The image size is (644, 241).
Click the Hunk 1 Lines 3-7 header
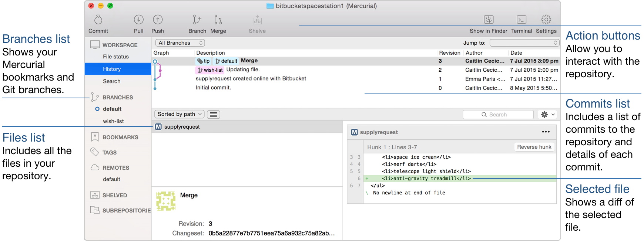click(x=392, y=147)
